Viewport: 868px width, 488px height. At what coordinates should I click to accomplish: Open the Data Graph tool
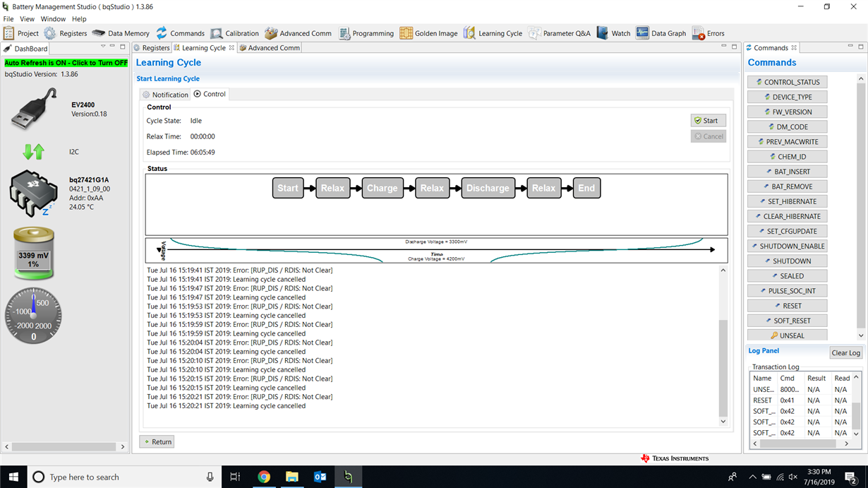[661, 33]
